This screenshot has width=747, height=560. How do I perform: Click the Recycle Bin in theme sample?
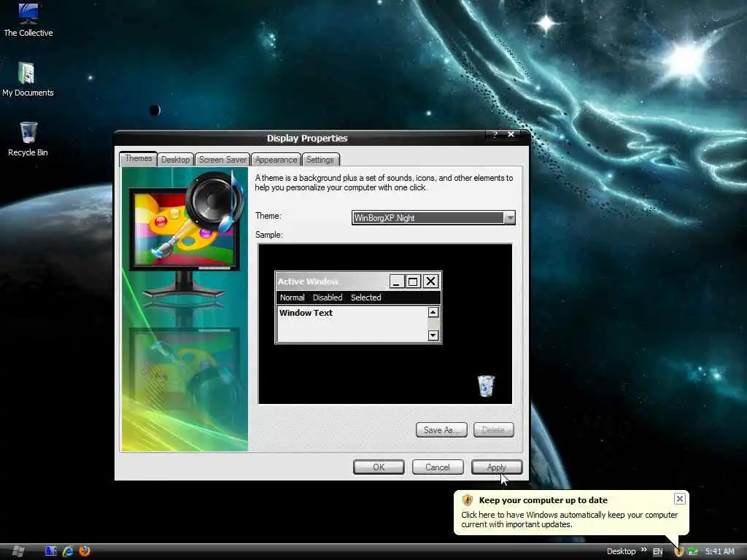[x=486, y=386]
